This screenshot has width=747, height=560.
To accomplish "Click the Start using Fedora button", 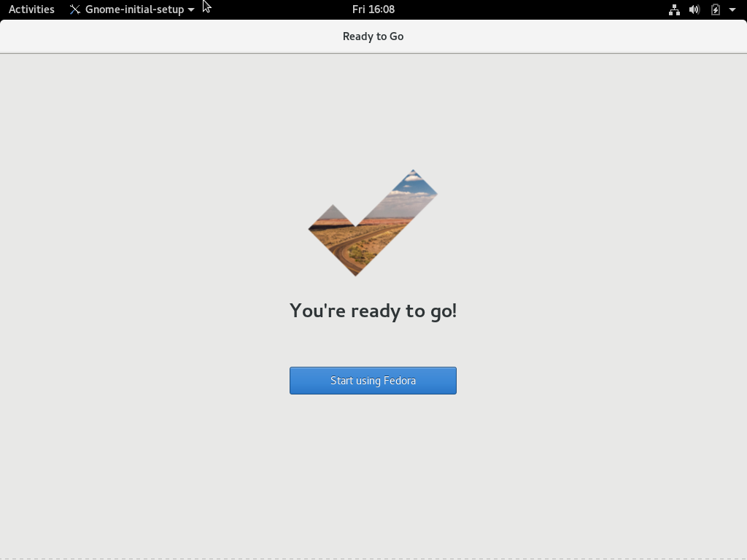I will point(373,381).
